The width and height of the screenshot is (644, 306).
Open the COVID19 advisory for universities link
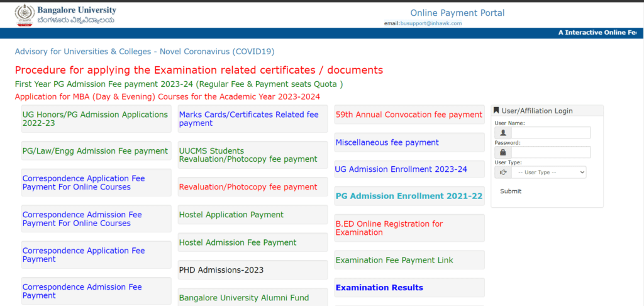pos(145,52)
